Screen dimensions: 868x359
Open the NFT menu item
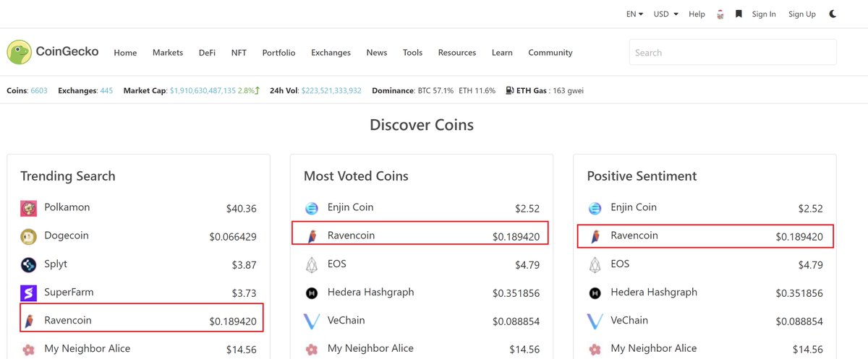(x=239, y=53)
